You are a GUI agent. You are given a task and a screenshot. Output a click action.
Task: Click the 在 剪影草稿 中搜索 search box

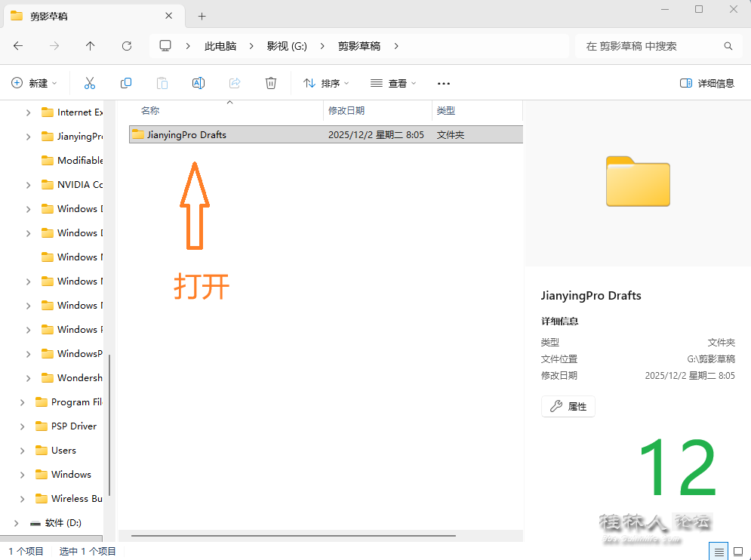pos(649,46)
